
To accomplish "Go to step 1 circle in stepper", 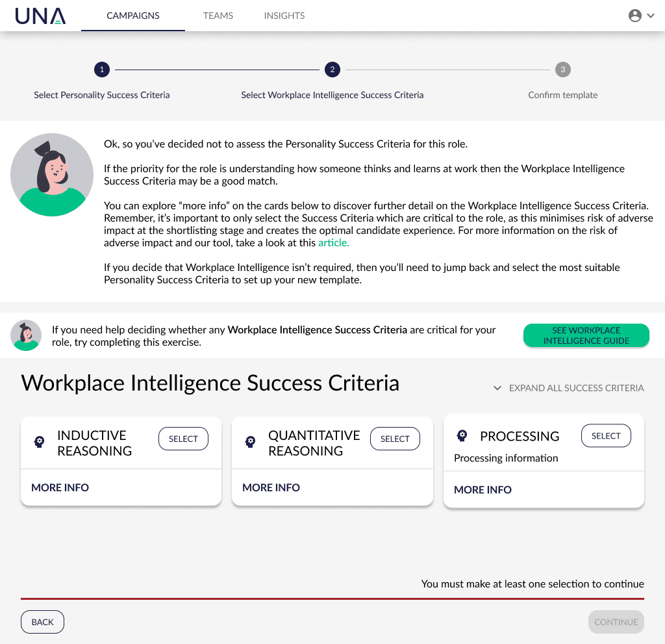I will pyautogui.click(x=102, y=70).
